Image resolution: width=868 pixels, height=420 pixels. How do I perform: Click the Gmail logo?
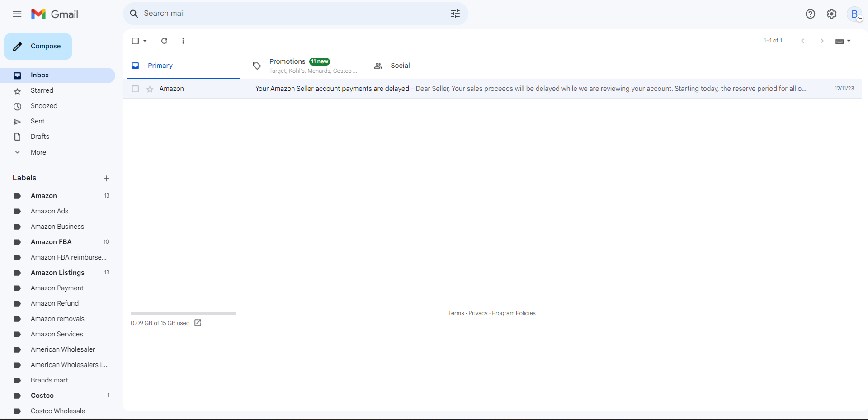pyautogui.click(x=55, y=14)
